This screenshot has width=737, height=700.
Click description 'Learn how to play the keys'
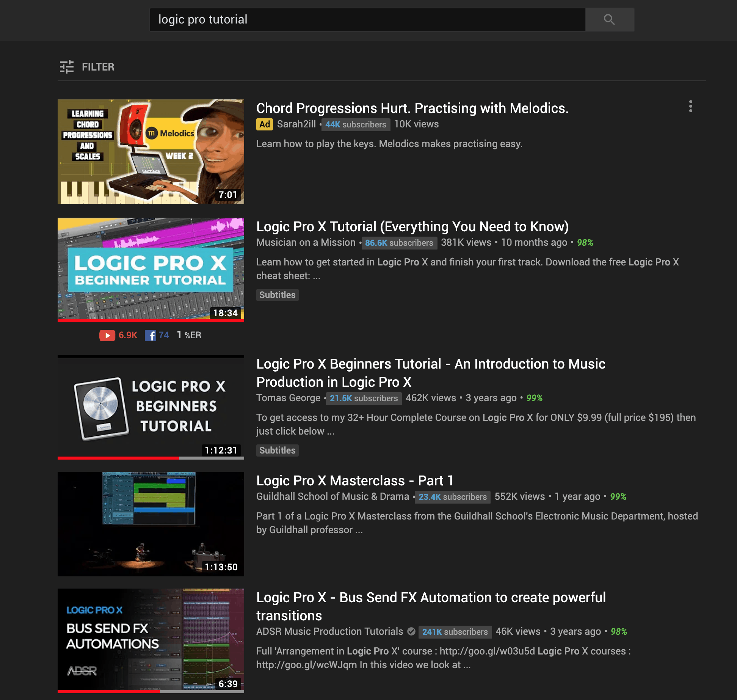(389, 144)
